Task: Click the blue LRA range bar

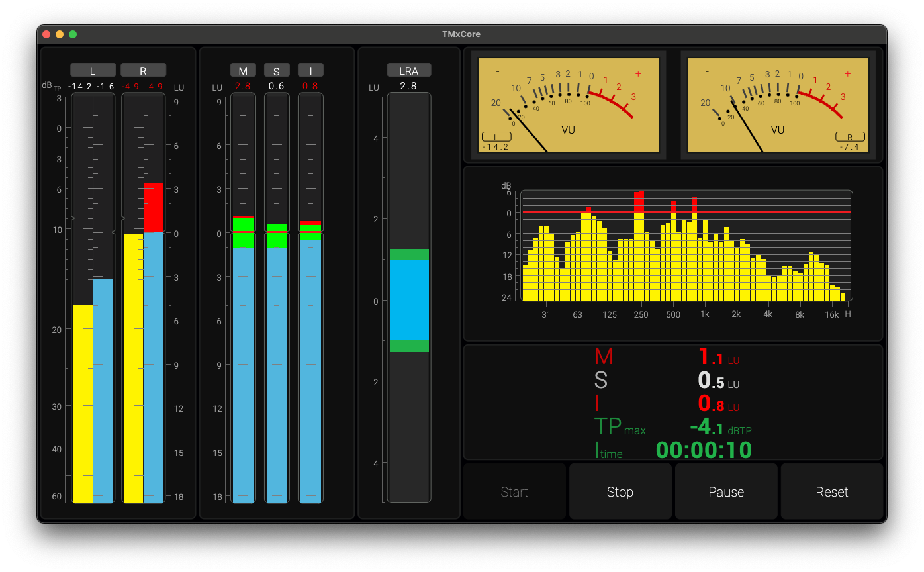Action: 409,299
